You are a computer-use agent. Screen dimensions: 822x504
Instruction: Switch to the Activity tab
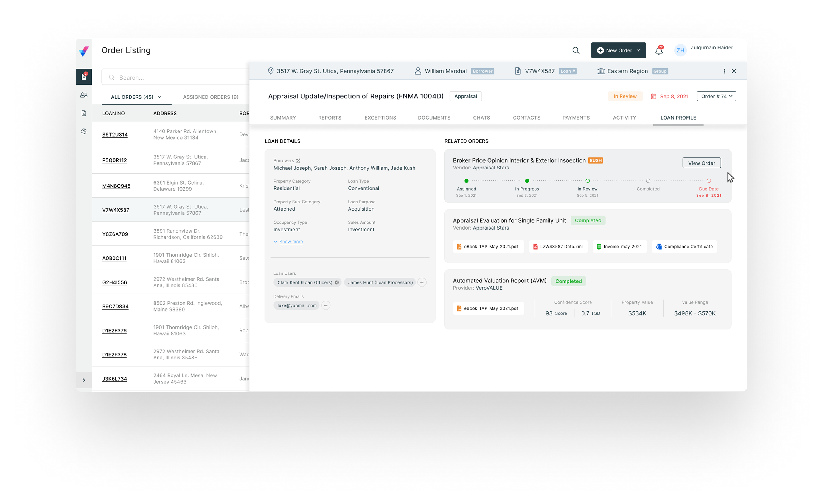coord(624,118)
